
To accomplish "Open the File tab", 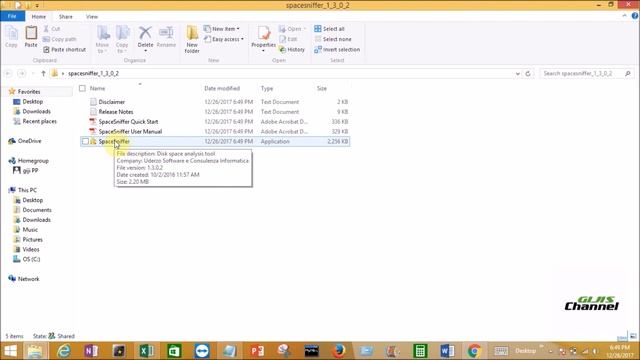I will click(12, 16).
